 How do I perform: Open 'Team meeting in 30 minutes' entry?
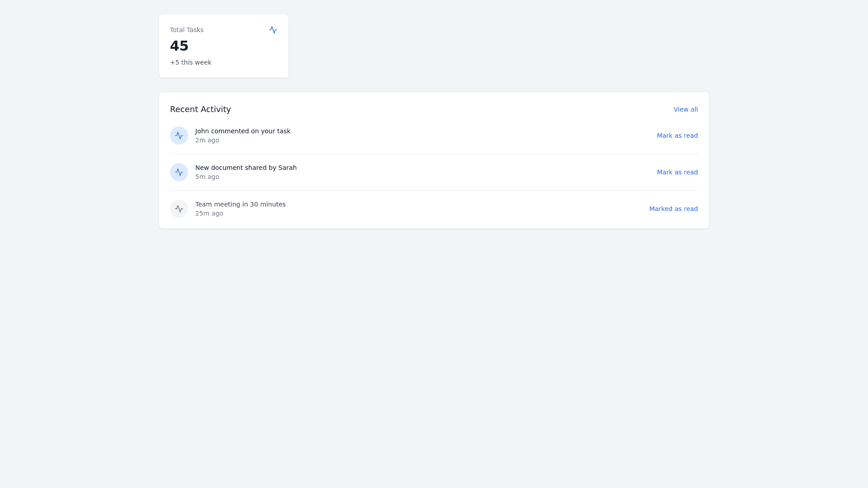tap(241, 204)
